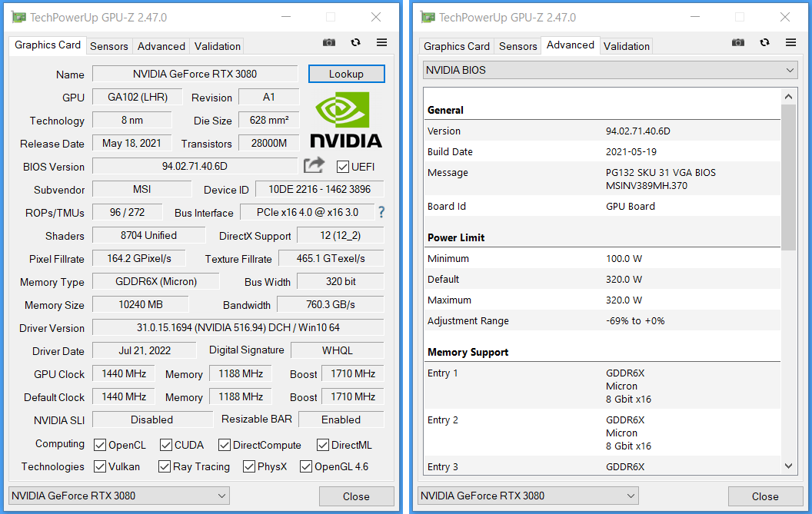Toggle the OpenGL 4.6 checkbox
The image size is (812, 514).
305,466
